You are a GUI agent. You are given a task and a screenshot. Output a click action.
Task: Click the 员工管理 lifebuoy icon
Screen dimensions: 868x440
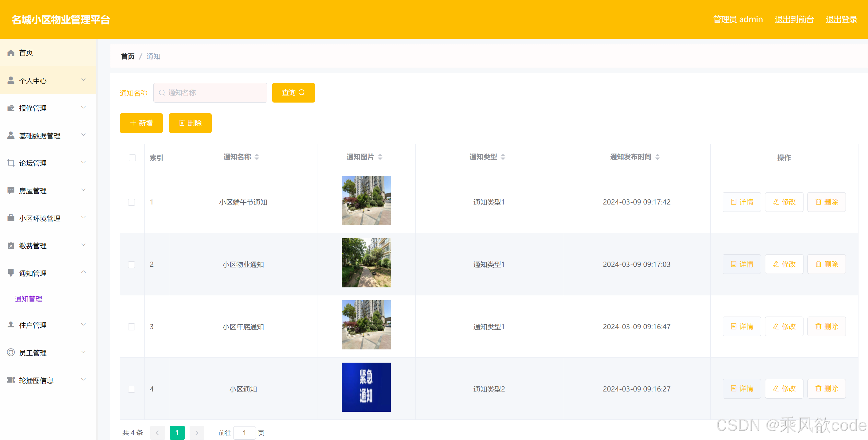coord(11,352)
